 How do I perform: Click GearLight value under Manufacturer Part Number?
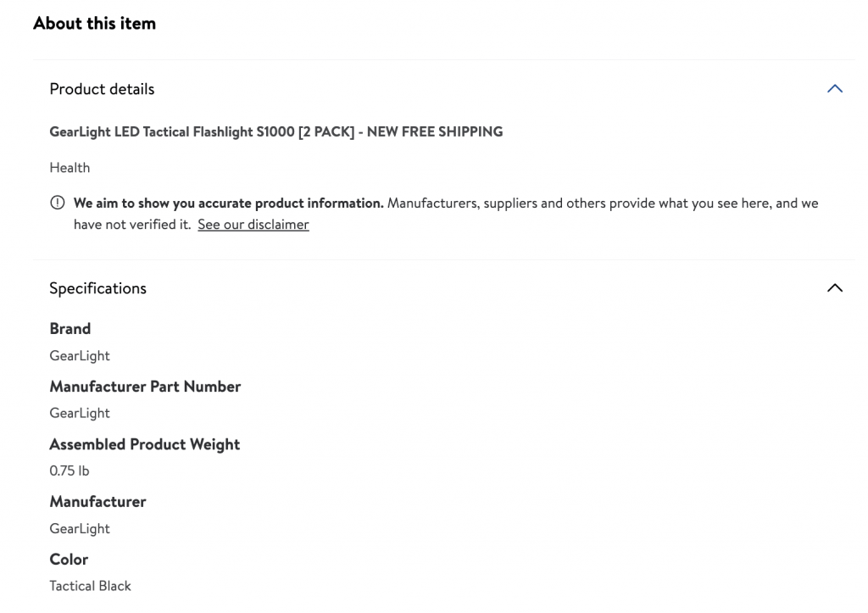(80, 414)
